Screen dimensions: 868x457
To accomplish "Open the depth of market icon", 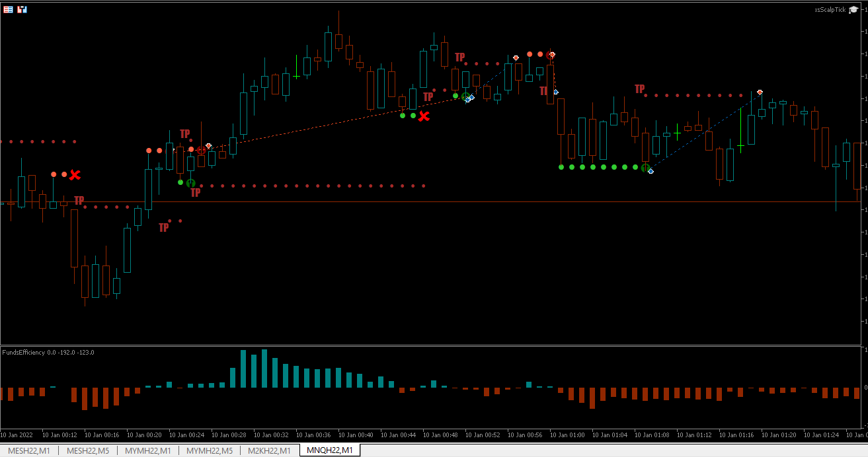I will (22, 9).
